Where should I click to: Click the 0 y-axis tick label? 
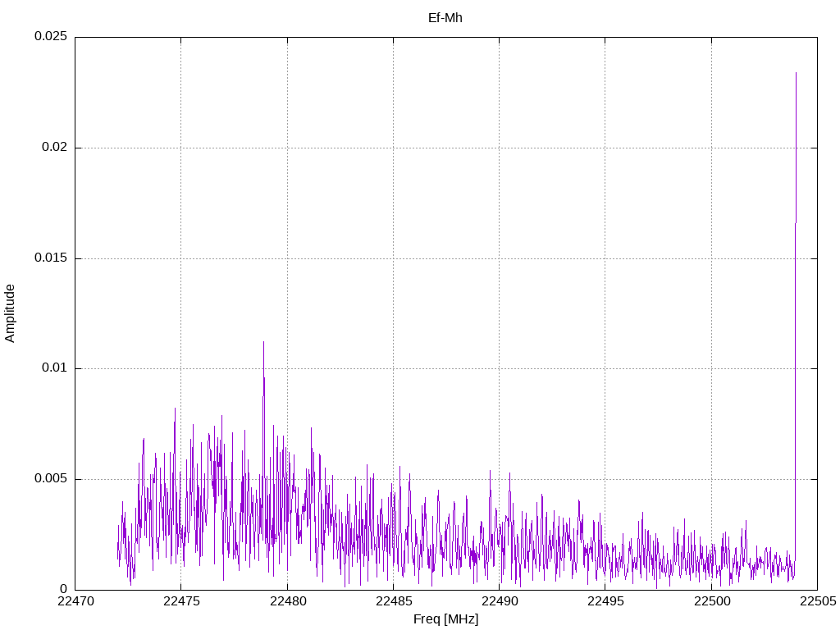coord(62,589)
